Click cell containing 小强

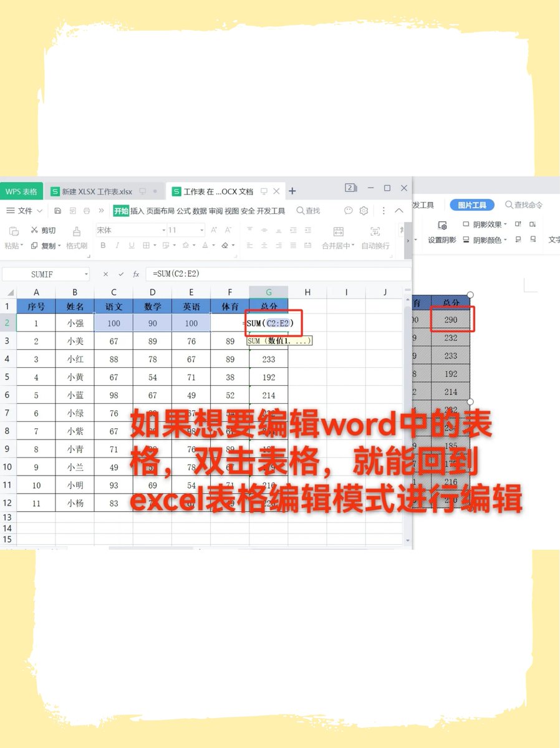click(x=75, y=323)
